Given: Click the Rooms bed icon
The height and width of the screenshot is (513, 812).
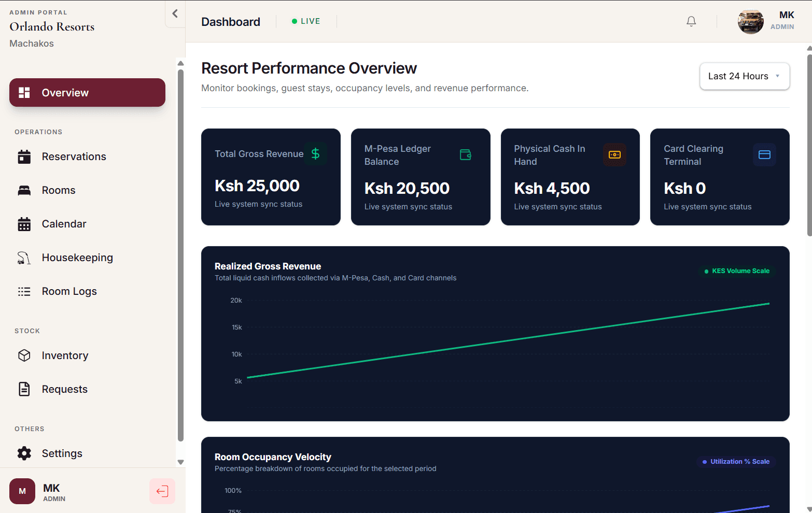Looking at the screenshot, I should click(24, 190).
